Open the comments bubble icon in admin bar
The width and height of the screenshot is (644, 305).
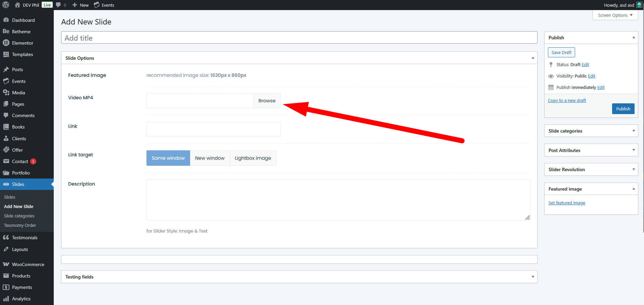(58, 5)
